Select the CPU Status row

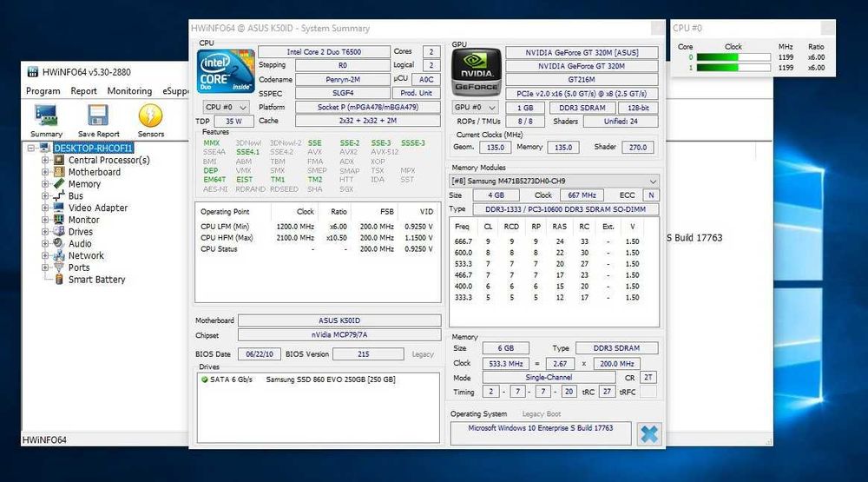point(318,248)
